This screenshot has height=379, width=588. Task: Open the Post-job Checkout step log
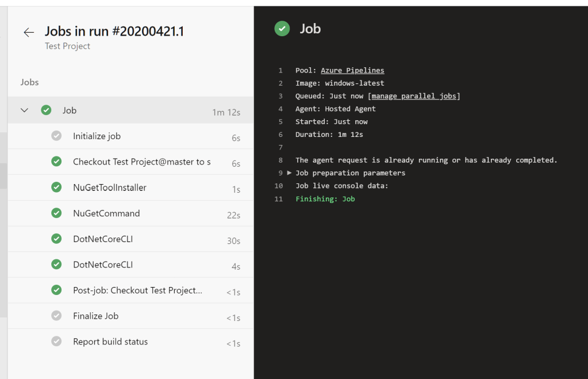137,290
